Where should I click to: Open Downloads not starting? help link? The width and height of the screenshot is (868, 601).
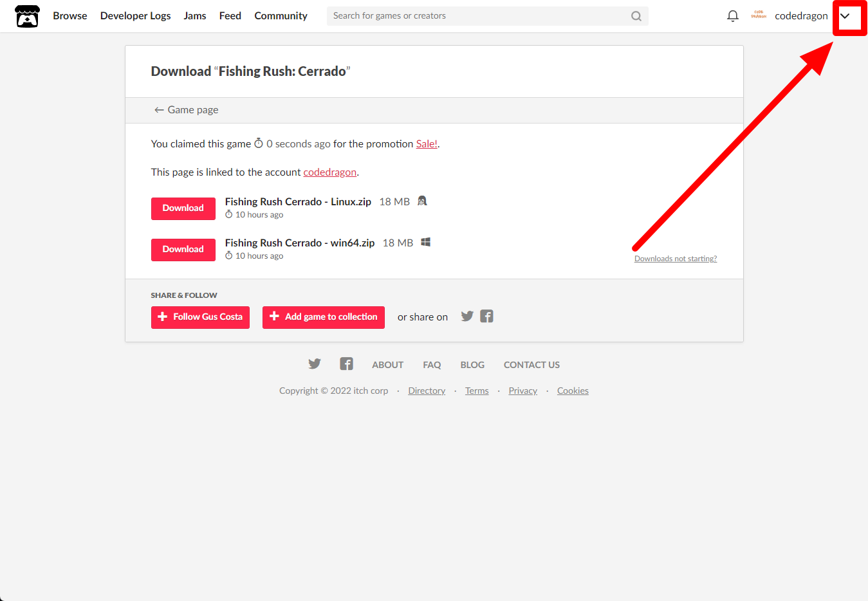(676, 259)
